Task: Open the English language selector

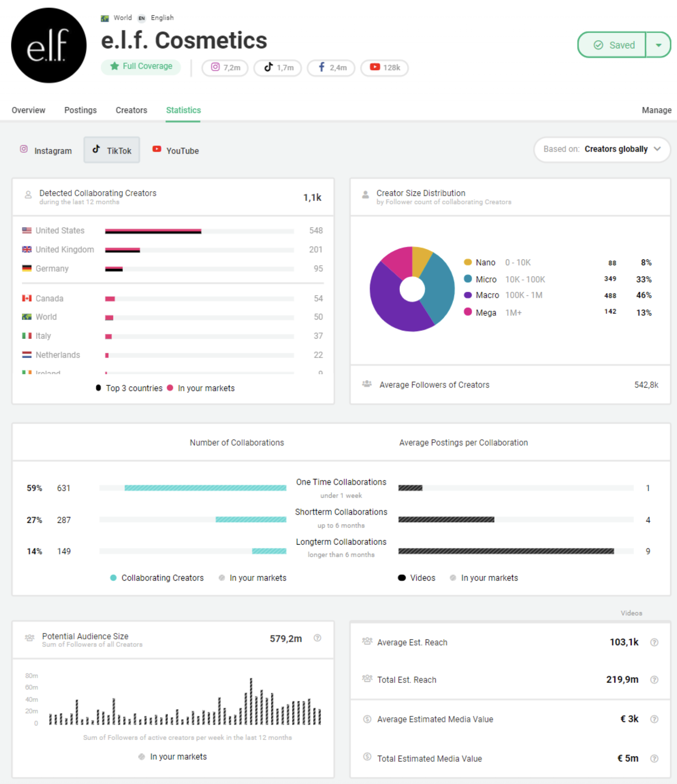Action: pos(162,17)
